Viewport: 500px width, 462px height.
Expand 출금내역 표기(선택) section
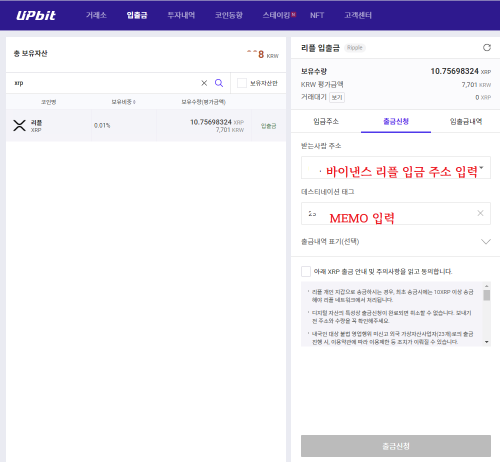click(486, 241)
